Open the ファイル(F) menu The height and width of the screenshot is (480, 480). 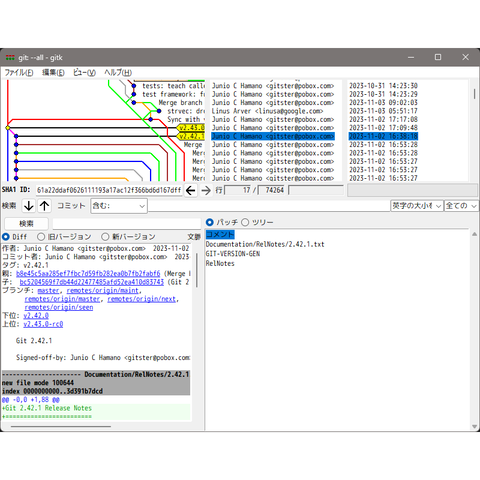[x=19, y=72]
